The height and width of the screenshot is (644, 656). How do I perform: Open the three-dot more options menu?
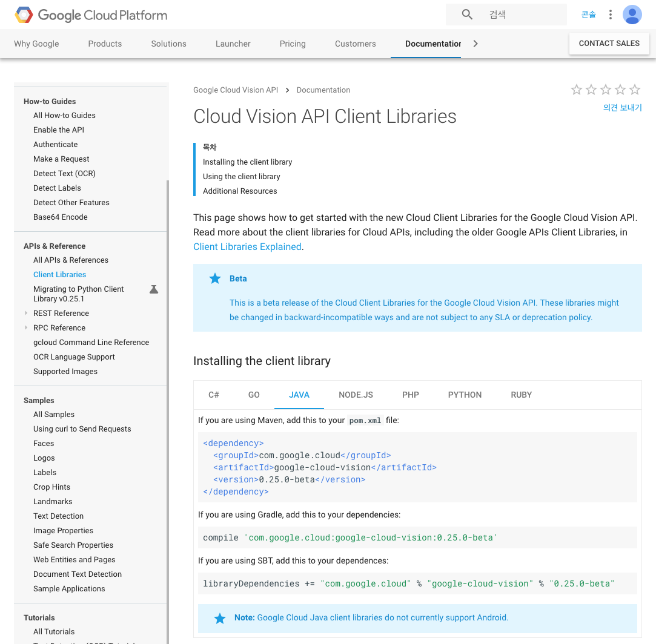click(x=611, y=15)
